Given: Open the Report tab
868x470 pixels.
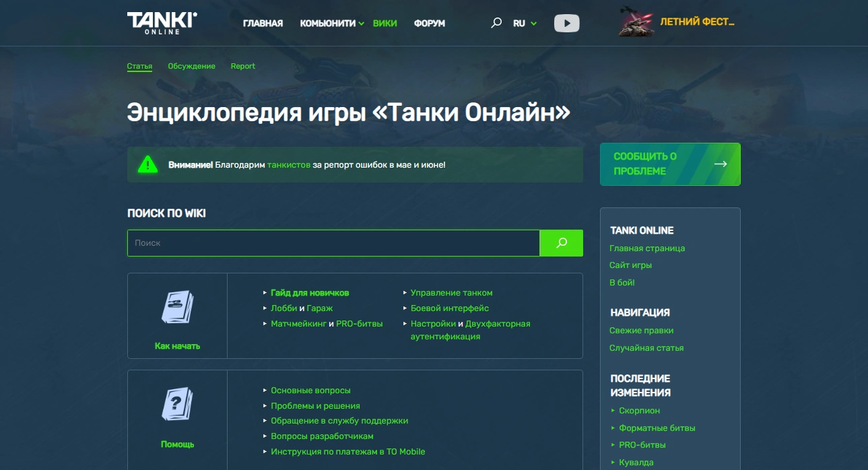Looking at the screenshot, I should tap(243, 66).
